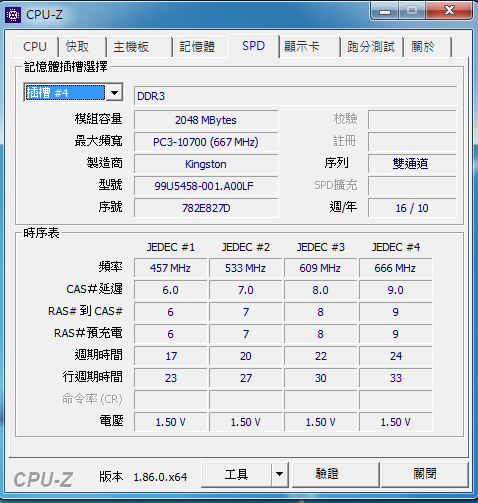Click the Kingston manufacturer value

pos(206,164)
